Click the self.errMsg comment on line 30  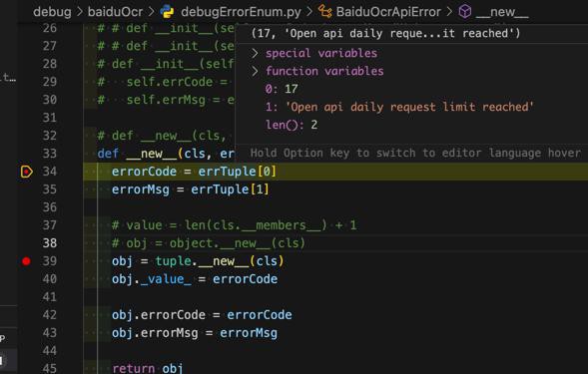[x=166, y=100]
